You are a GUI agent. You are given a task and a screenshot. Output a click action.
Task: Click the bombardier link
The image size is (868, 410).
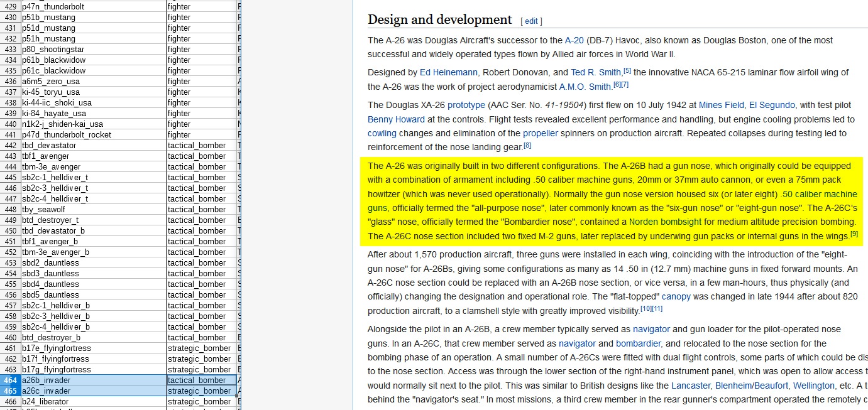point(638,343)
